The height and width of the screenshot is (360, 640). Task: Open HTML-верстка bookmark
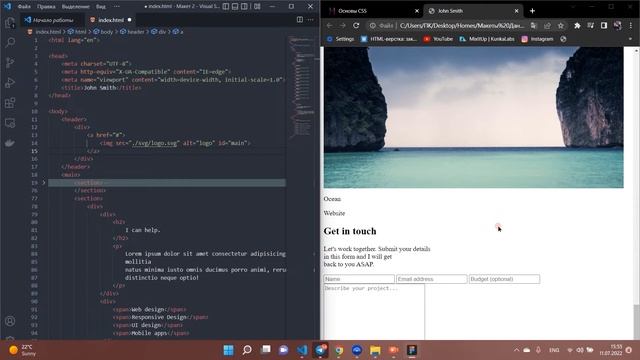[x=389, y=39]
